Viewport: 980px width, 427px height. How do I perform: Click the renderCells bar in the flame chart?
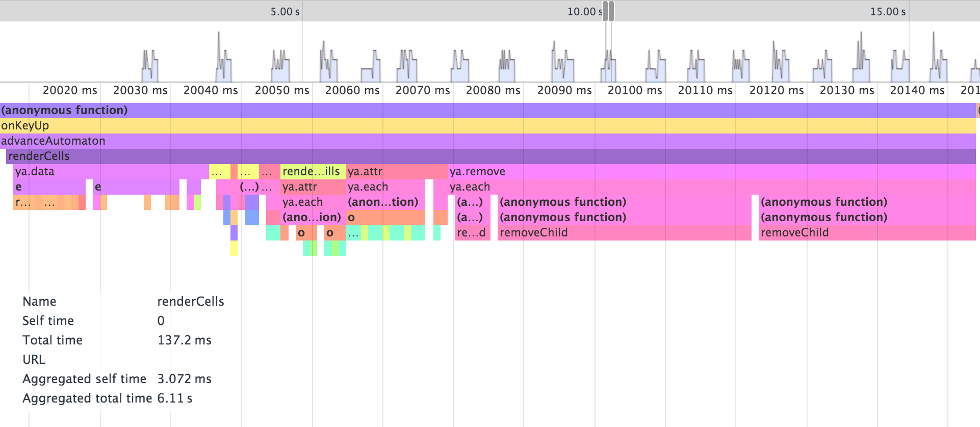click(491, 156)
